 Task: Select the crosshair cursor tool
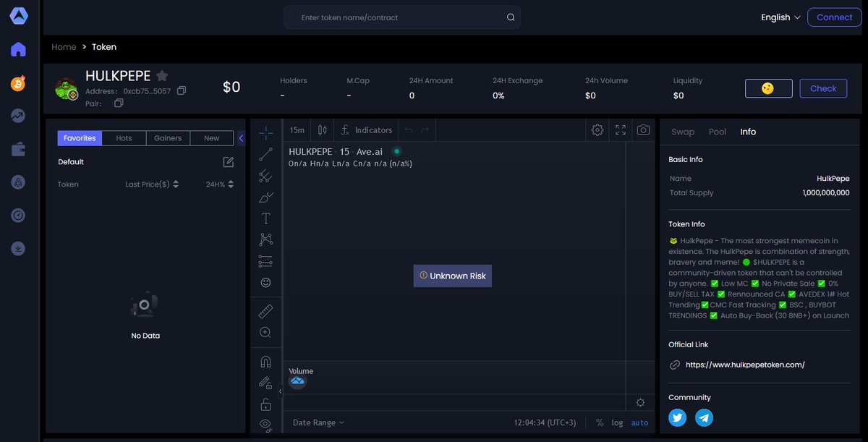tap(265, 132)
